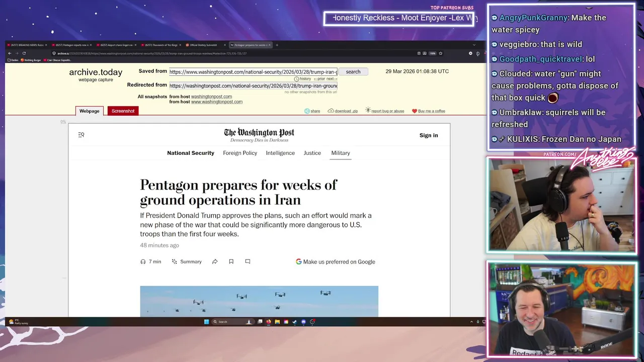The height and width of the screenshot is (362, 644).
Task: Click the headphones listen '7 min' icon
Action: [x=143, y=261]
